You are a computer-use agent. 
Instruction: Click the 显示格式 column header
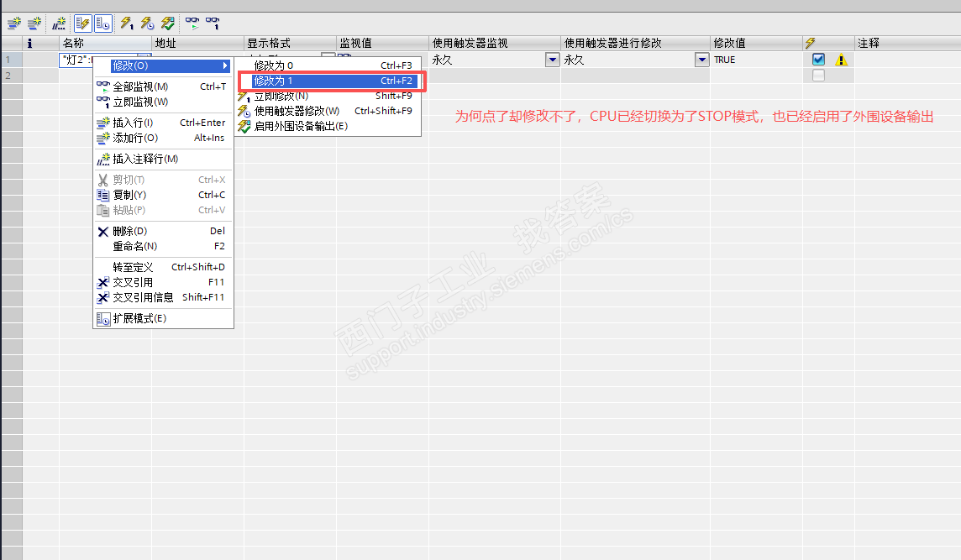[x=290, y=43]
